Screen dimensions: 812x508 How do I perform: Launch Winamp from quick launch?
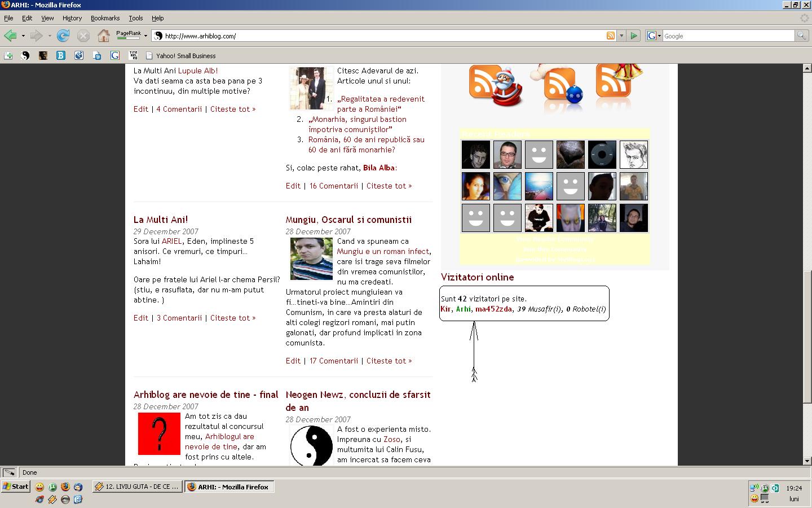(x=52, y=499)
